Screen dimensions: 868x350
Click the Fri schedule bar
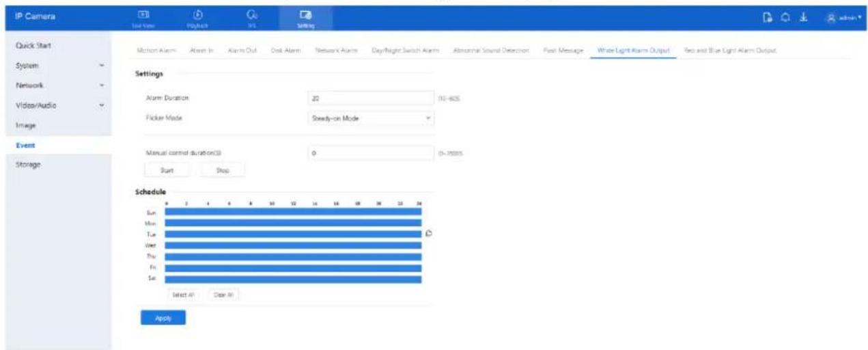(293, 268)
